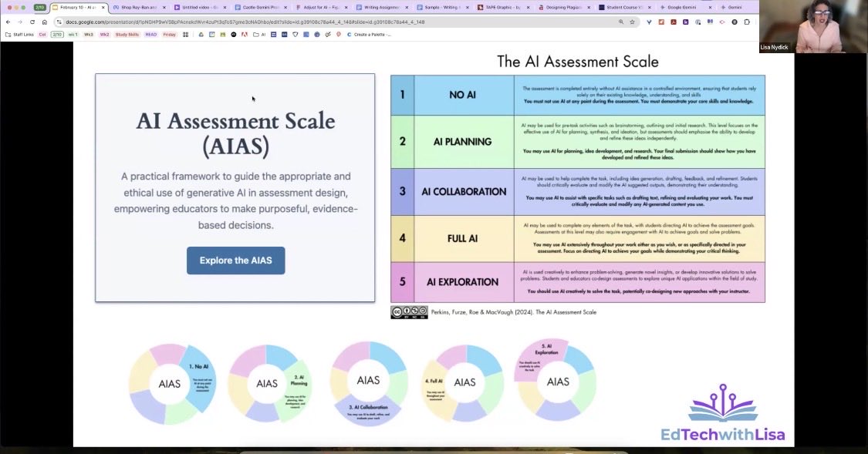
Task: Switch to the Castle Gemini tab
Action: pos(260,7)
